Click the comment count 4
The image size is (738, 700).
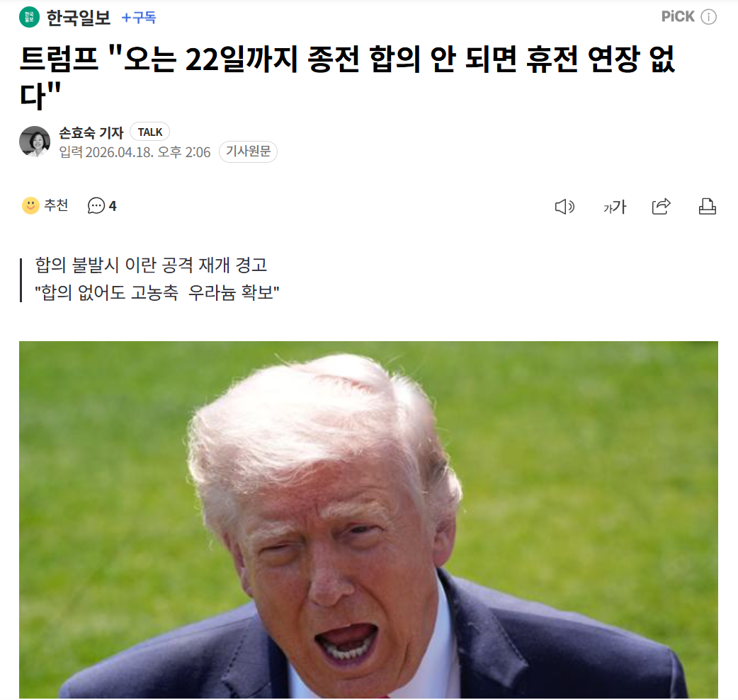pyautogui.click(x=113, y=206)
